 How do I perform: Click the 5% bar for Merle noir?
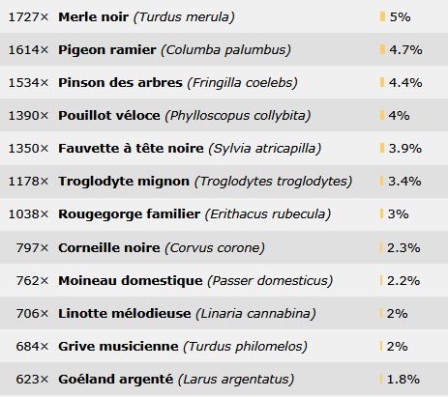click(x=382, y=17)
